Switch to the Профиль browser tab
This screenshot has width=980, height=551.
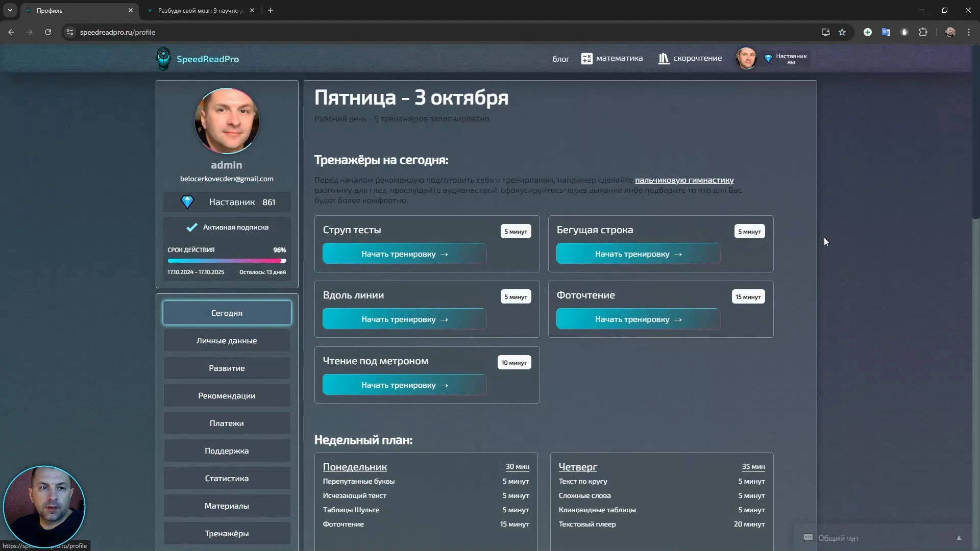(x=80, y=10)
